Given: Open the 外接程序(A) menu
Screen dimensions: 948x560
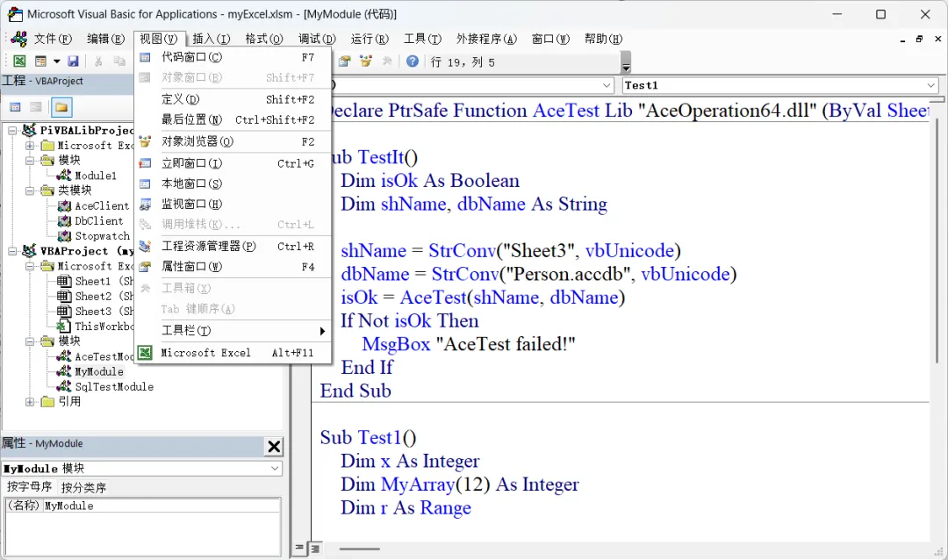Looking at the screenshot, I should pos(486,39).
